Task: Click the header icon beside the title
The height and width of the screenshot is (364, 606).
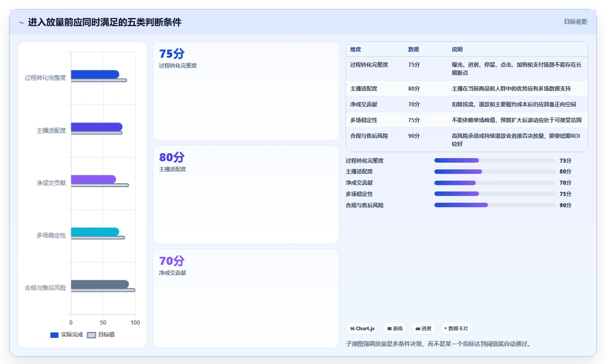Action: coord(22,22)
